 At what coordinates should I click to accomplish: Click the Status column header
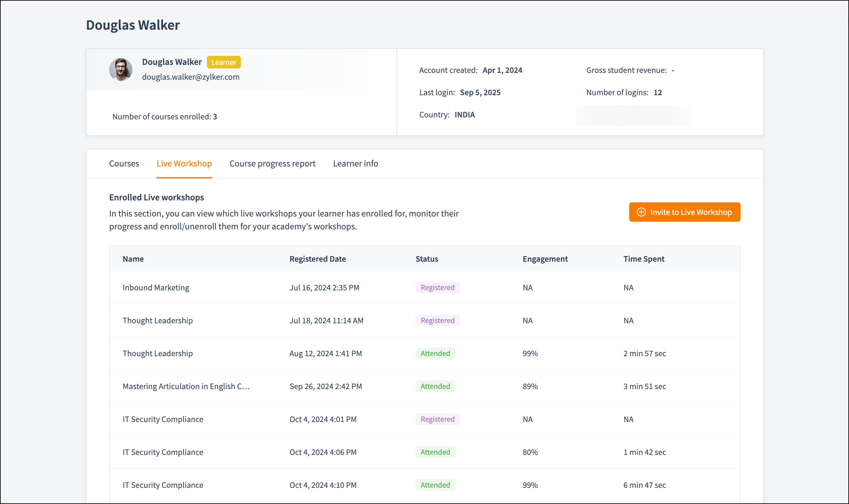coord(427,259)
